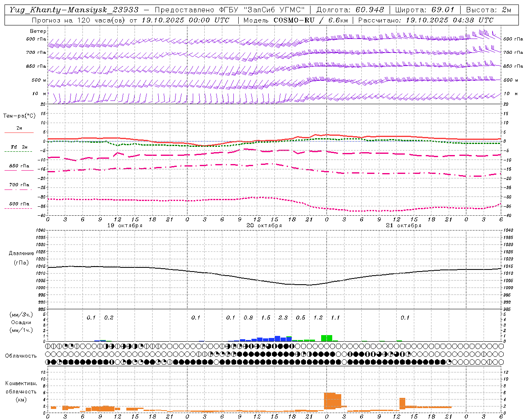Click the Осадки panel label
Screen dimensions: 525x420
pos(21,322)
